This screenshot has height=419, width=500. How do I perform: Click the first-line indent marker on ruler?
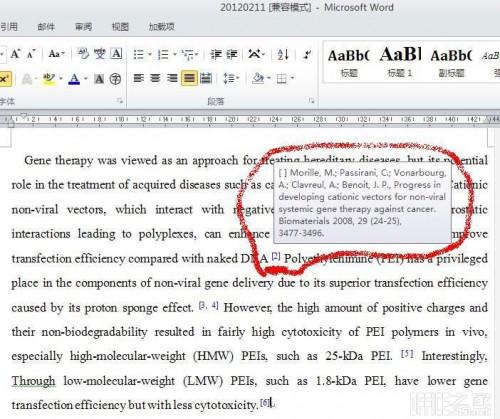[x=23, y=116]
